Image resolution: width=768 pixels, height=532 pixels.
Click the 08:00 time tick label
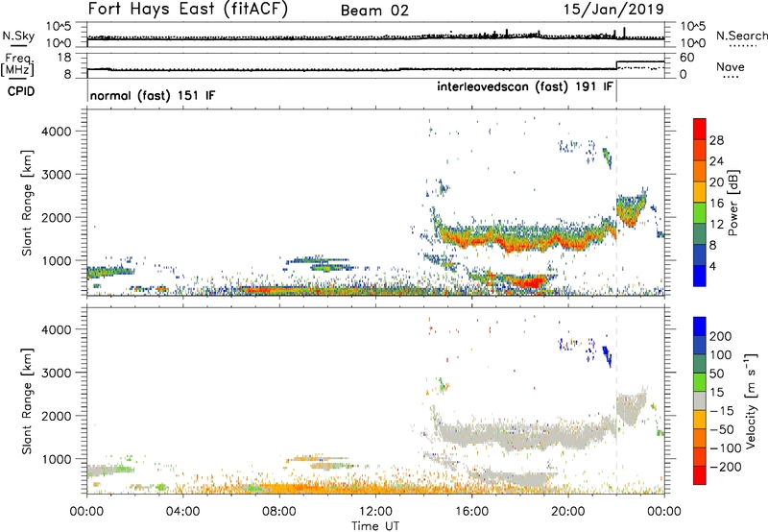(x=279, y=512)
